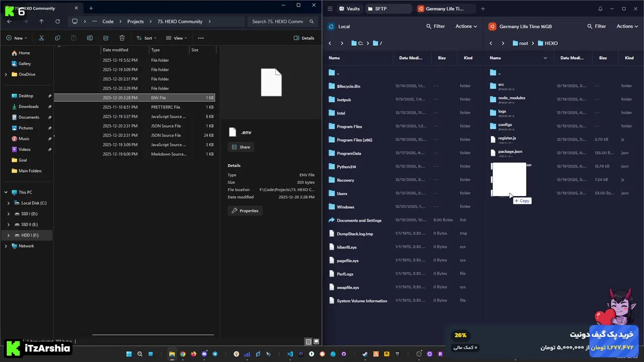
Task: Click the Explorer search magnifier icon
Action: click(x=311, y=22)
